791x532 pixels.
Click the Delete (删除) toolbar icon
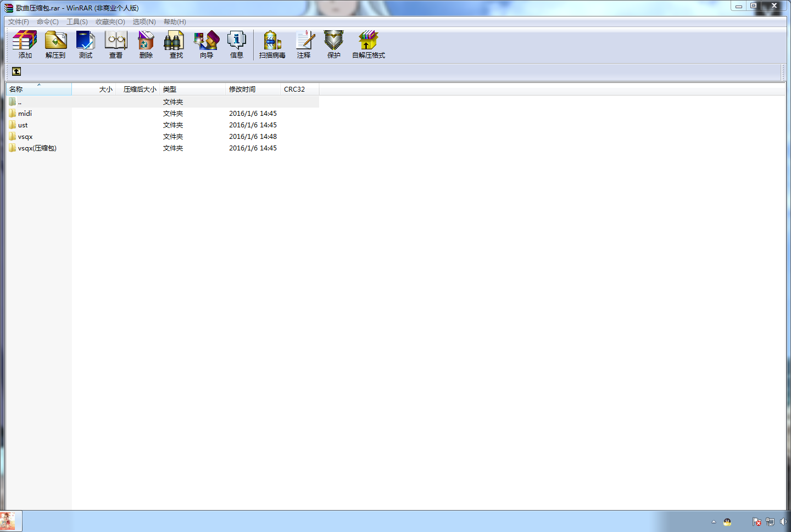coord(146,44)
